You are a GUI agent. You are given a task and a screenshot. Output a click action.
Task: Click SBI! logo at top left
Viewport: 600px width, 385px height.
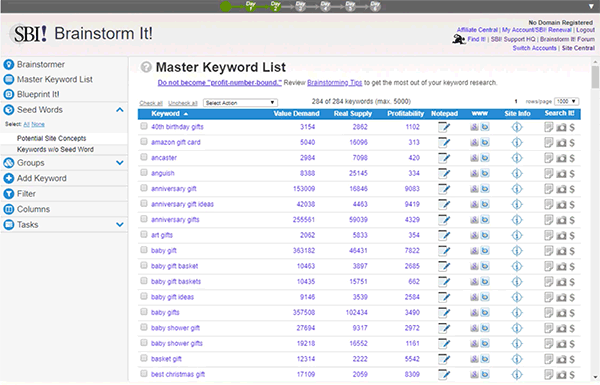pos(29,34)
